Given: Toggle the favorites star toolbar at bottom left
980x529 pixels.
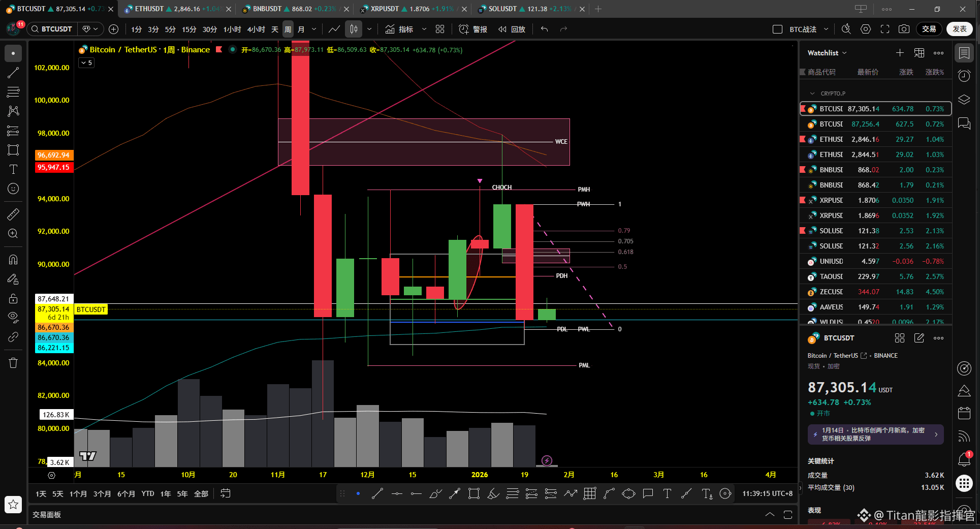Looking at the screenshot, I should click(13, 504).
